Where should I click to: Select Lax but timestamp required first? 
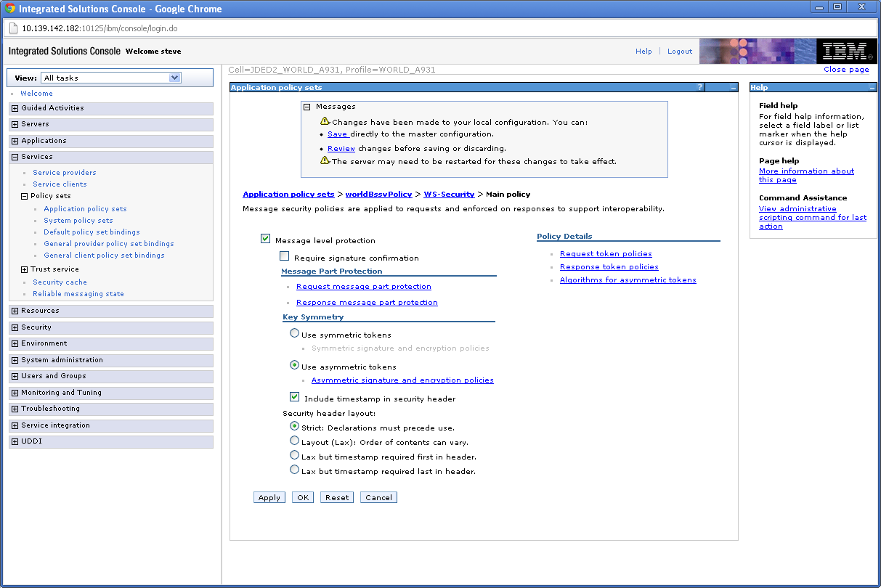click(x=294, y=455)
